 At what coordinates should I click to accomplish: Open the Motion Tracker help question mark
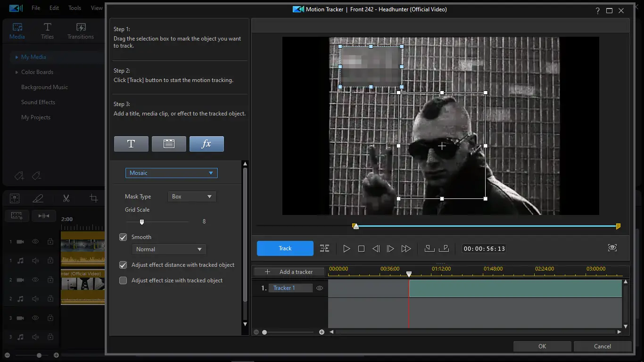pos(597,10)
